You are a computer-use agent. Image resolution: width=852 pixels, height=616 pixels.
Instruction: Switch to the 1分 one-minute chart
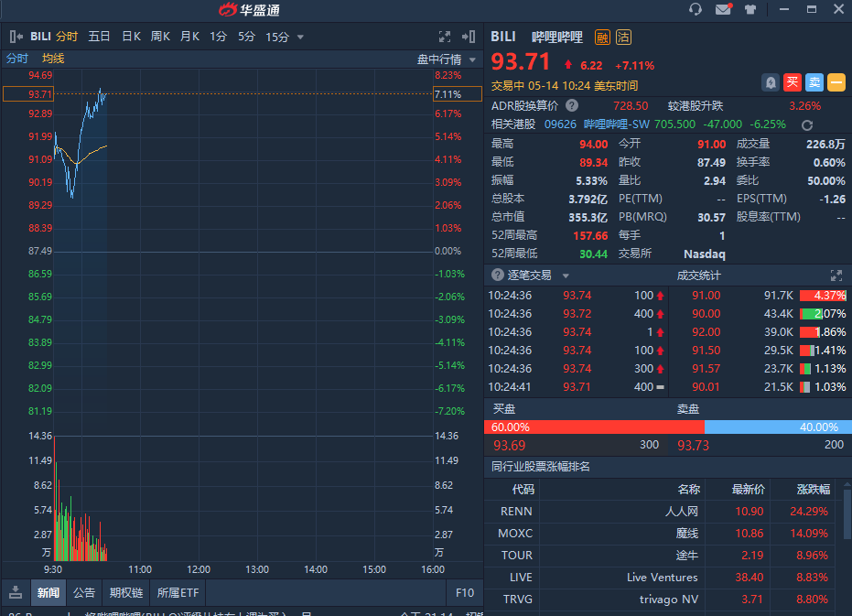pos(218,37)
